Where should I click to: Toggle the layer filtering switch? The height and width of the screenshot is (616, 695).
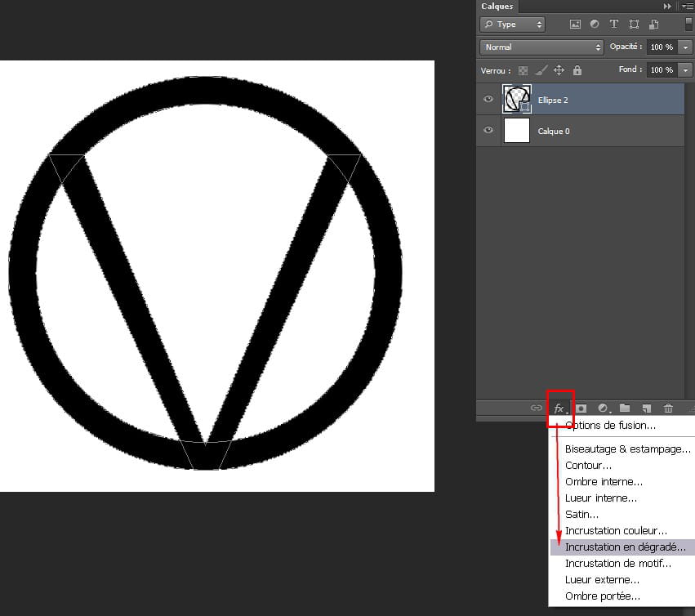(x=688, y=24)
